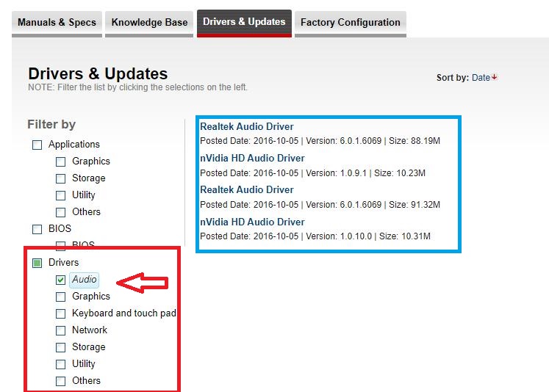Screen dimensions: 549x392
Task: Toggle Utility checkbox under Drivers
Action: click(x=60, y=364)
